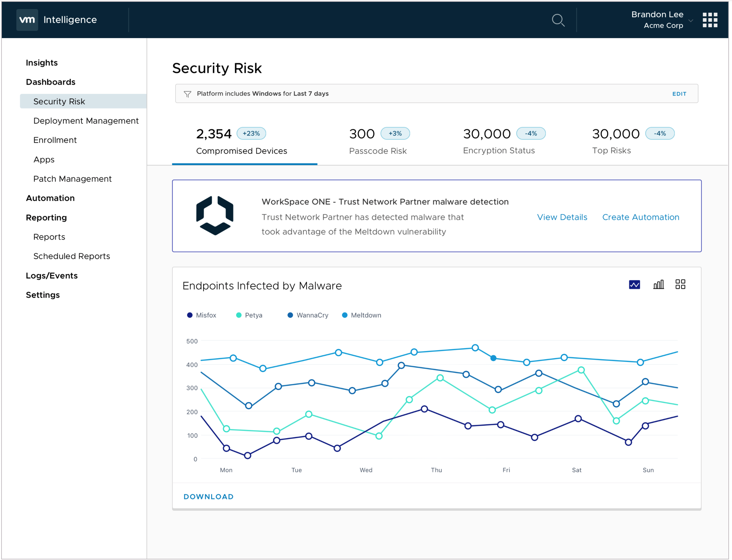The image size is (732, 560).
Task: Select the Encryption Status tab
Action: 504,142
